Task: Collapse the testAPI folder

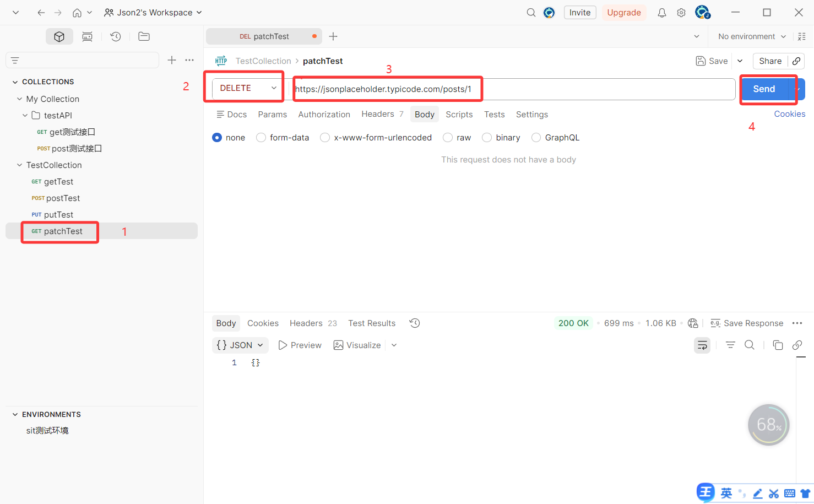Action: pyautogui.click(x=25, y=116)
